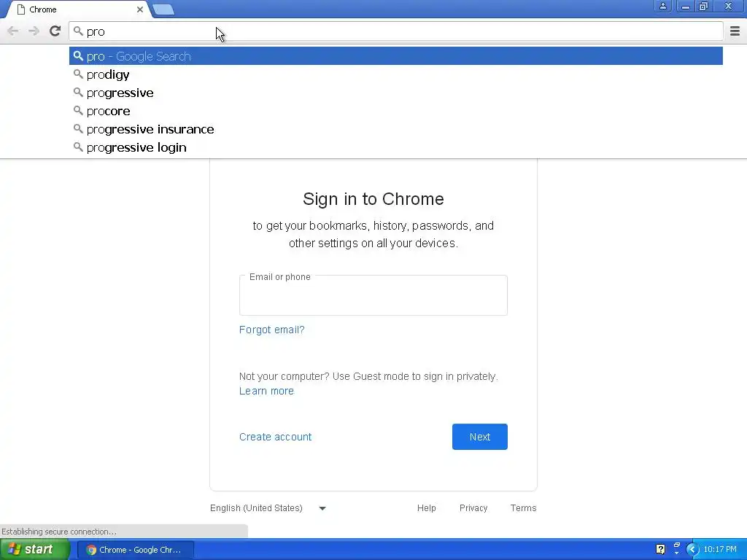Screen dimensions: 747x560
Task: Select the "prodigy" suggestion
Action: click(x=396, y=75)
